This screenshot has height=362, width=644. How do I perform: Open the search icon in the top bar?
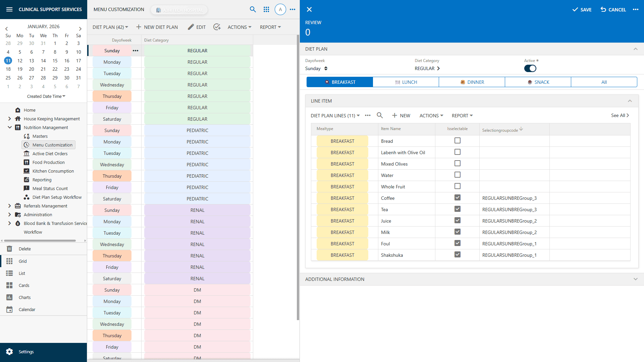click(253, 9)
